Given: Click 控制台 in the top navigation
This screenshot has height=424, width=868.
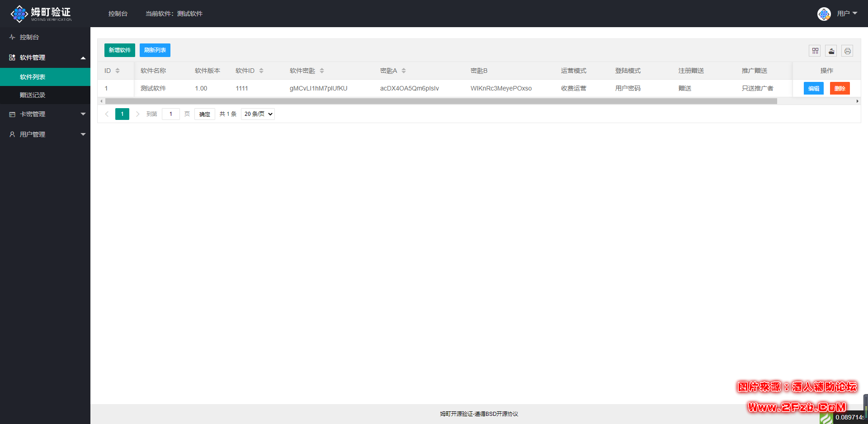Looking at the screenshot, I should 118,14.
